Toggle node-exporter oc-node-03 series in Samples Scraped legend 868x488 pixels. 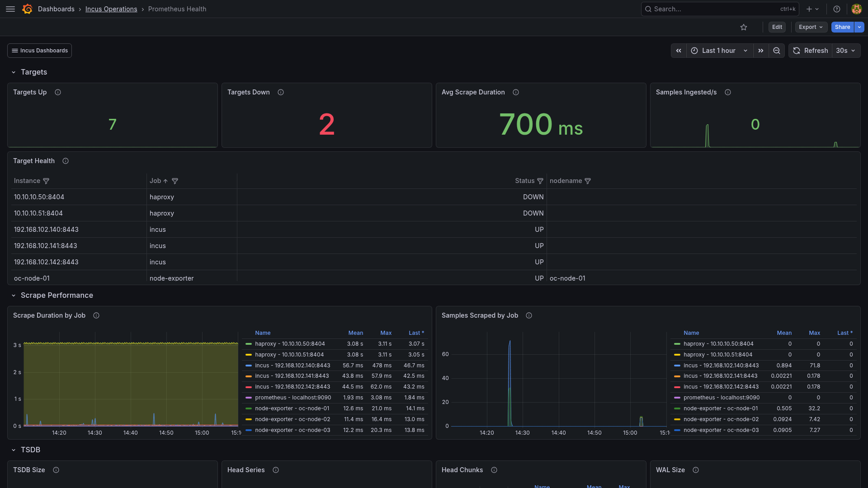pos(721,430)
